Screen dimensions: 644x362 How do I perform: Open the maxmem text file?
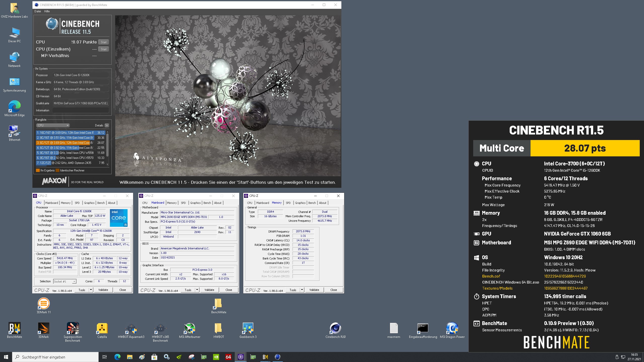pyautogui.click(x=394, y=330)
